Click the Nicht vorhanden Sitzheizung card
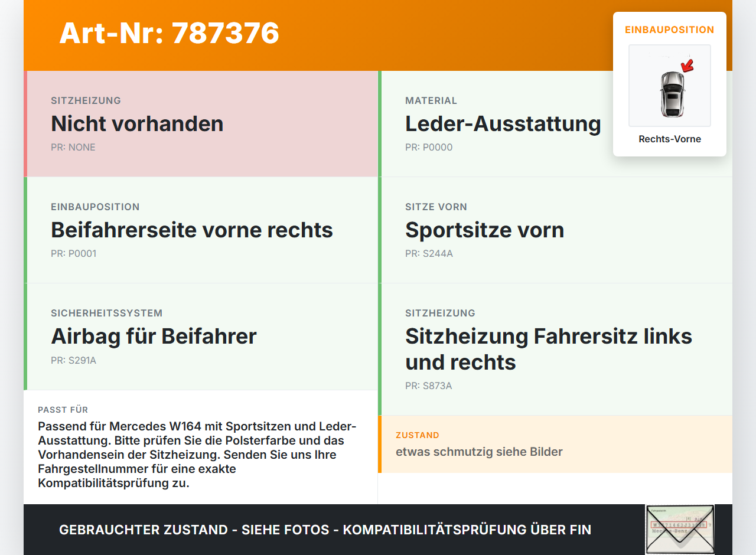 point(201,124)
